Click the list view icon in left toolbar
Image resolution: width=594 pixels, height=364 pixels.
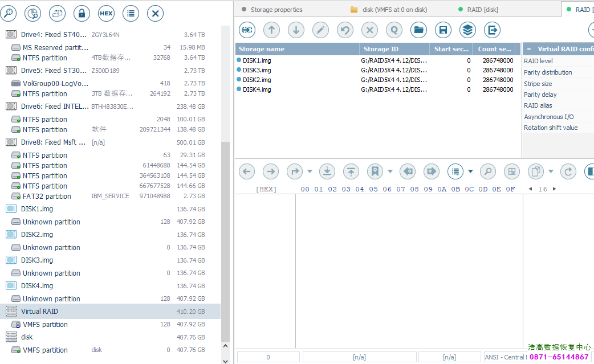(131, 13)
